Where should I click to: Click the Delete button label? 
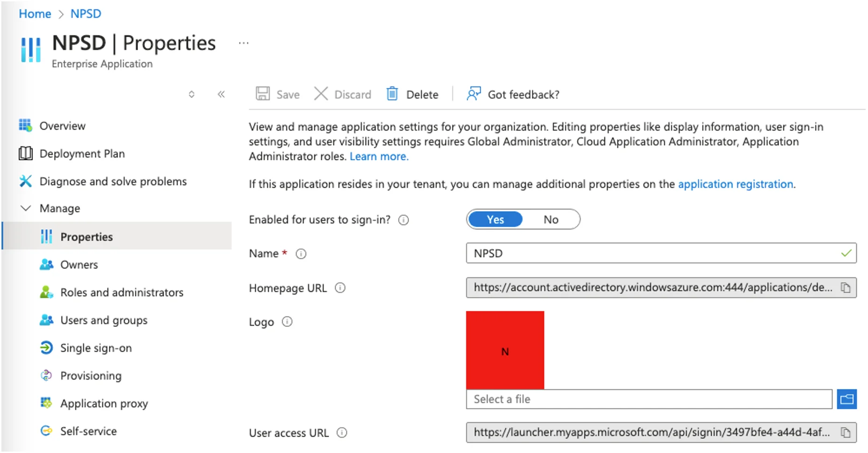click(422, 95)
